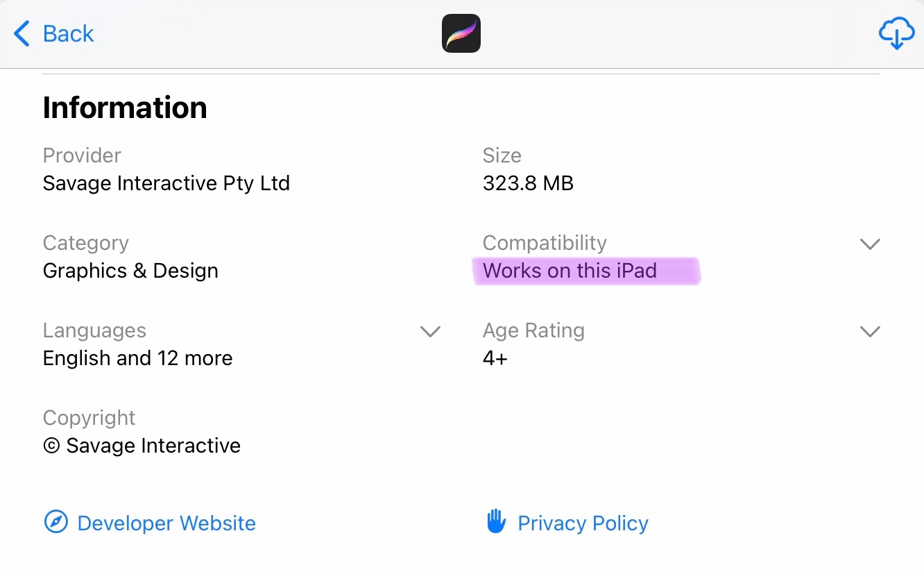Tap the Back chevron arrow

22,33
